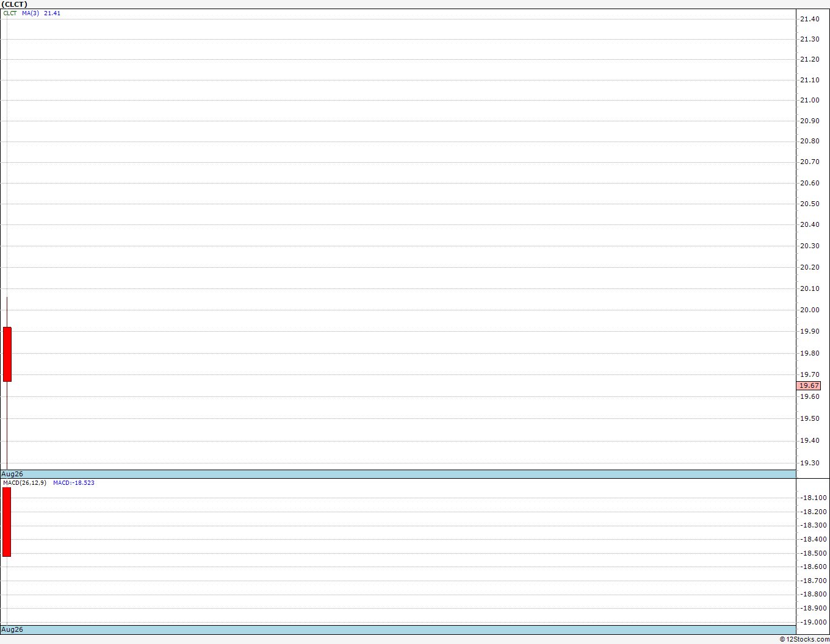Open the 12Stocks.com copyright link
This screenshot has width=830, height=644.
point(804,639)
